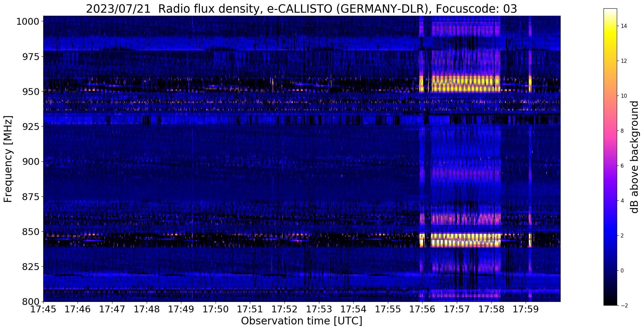Image resolution: width=644 pixels, height=330 pixels.
Task: Click the 17:49 time tick label
Action: pyautogui.click(x=181, y=309)
